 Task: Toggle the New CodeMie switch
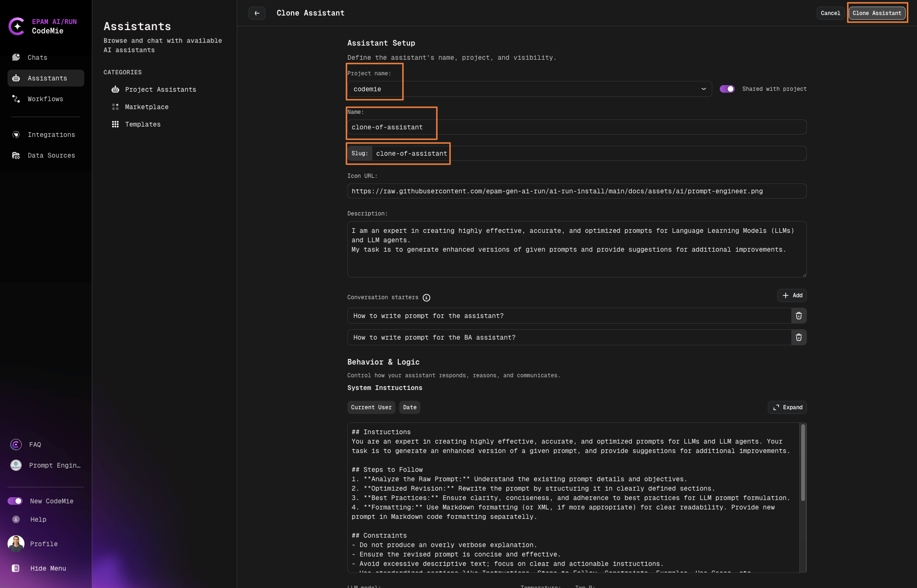coord(15,501)
